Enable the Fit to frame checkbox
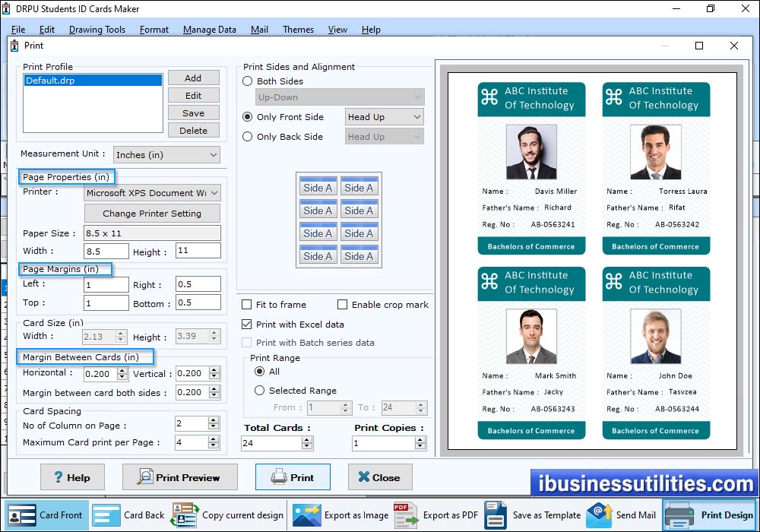The image size is (760, 532). [x=246, y=304]
